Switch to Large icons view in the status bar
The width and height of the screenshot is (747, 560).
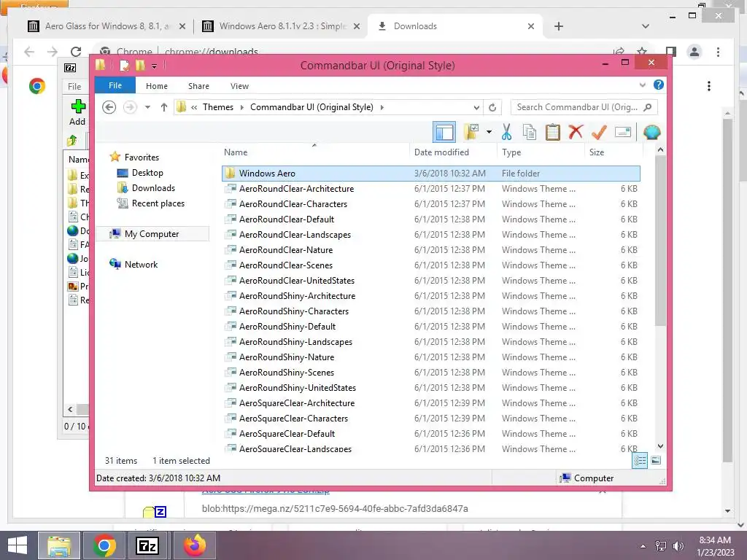656,461
